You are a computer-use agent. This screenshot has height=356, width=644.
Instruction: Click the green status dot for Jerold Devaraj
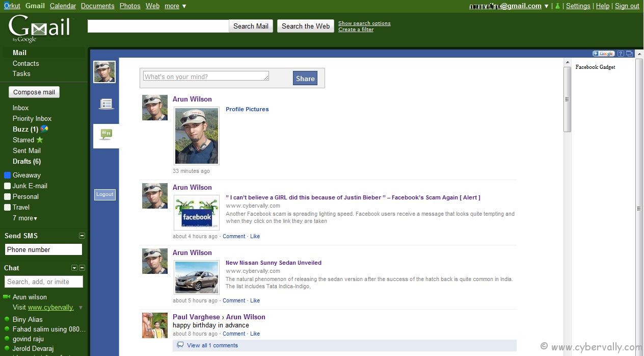[x=7, y=348]
